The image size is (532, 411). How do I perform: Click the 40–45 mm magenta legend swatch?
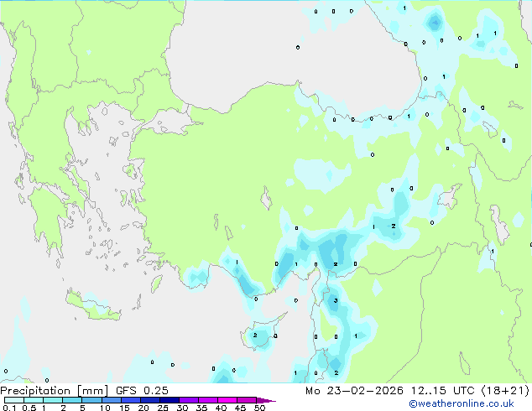click(x=227, y=400)
